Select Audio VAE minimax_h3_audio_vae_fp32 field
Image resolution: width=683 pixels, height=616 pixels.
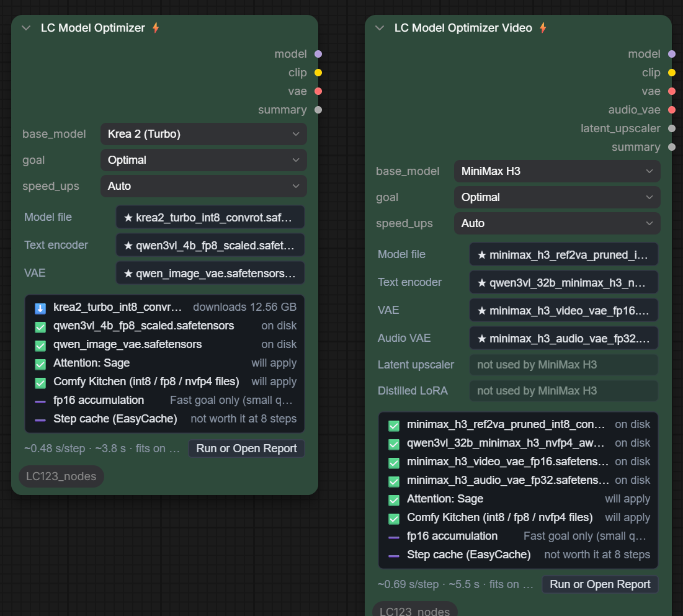click(564, 339)
